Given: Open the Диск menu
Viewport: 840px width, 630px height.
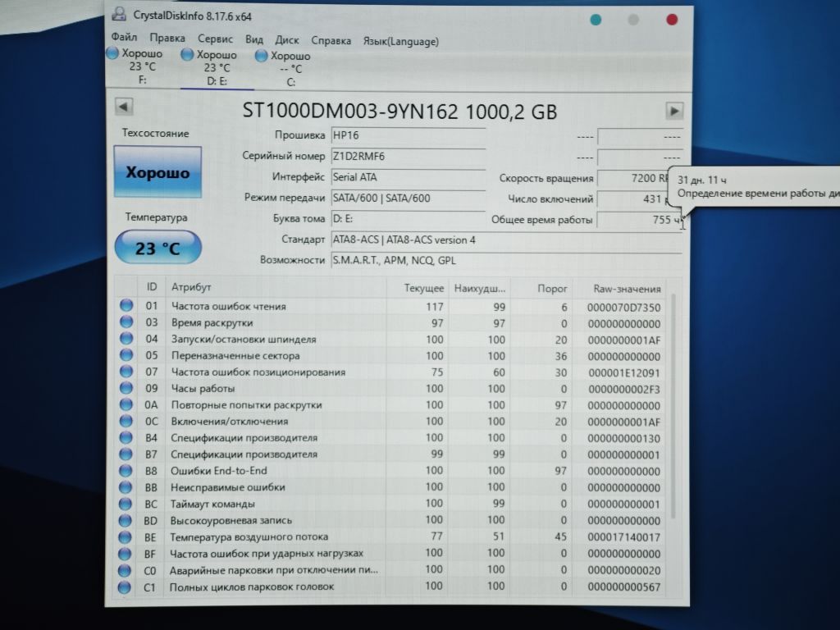Looking at the screenshot, I should [x=286, y=40].
